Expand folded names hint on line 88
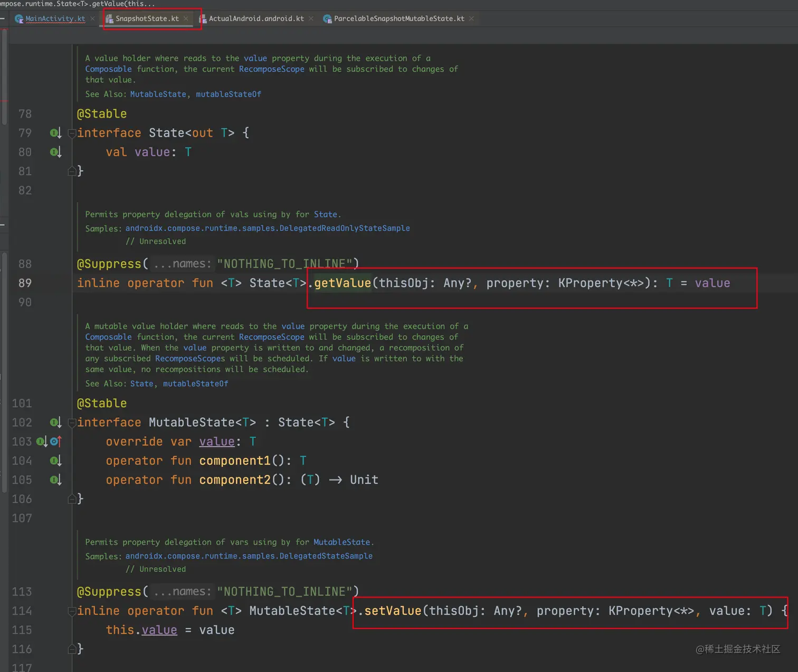The height and width of the screenshot is (672, 798). pyautogui.click(x=182, y=264)
